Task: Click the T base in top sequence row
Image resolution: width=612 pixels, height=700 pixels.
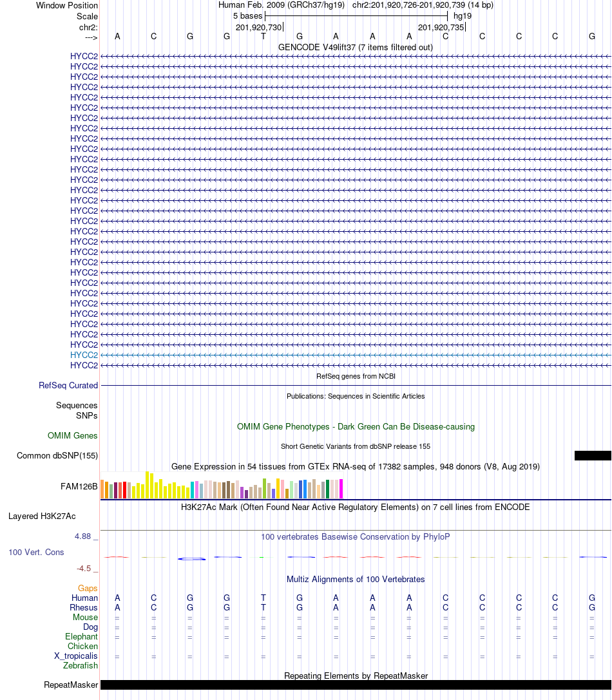Action: pyautogui.click(x=263, y=36)
